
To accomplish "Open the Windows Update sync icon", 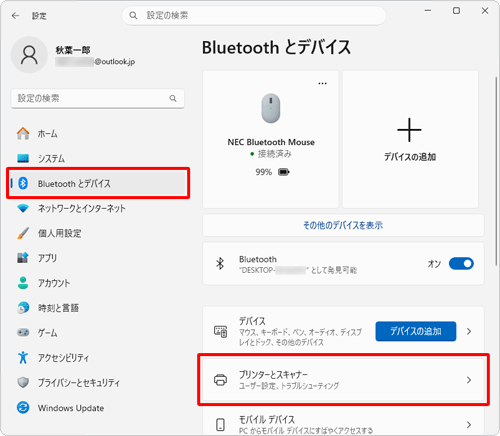I will (23, 407).
